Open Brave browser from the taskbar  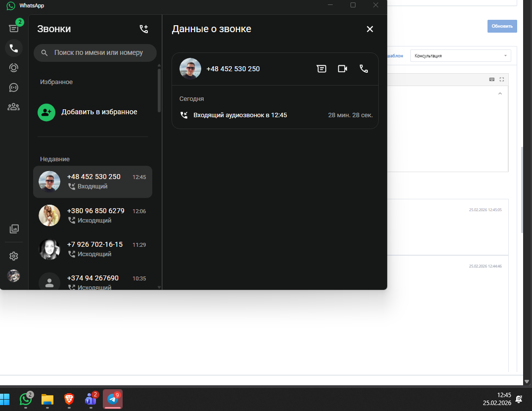click(x=69, y=399)
